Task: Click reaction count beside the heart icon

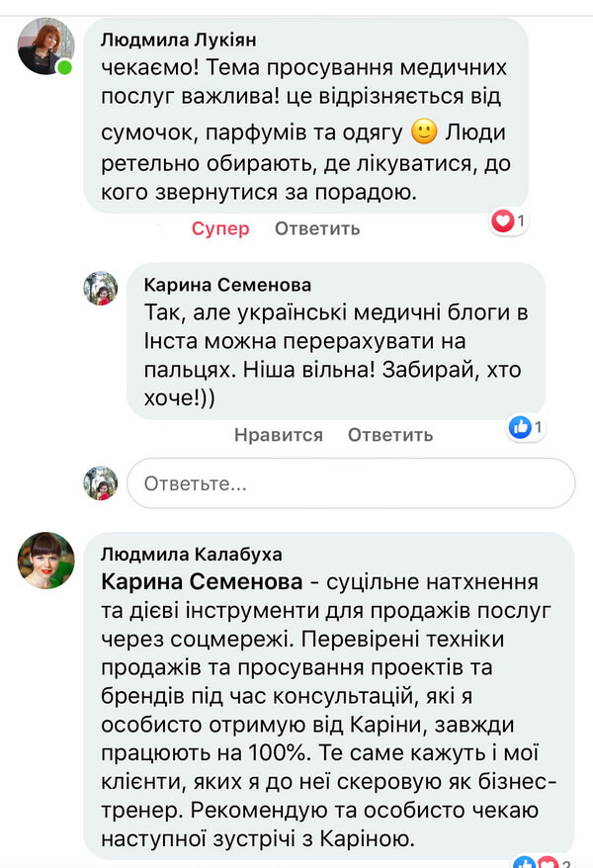Action: pyautogui.click(x=522, y=221)
